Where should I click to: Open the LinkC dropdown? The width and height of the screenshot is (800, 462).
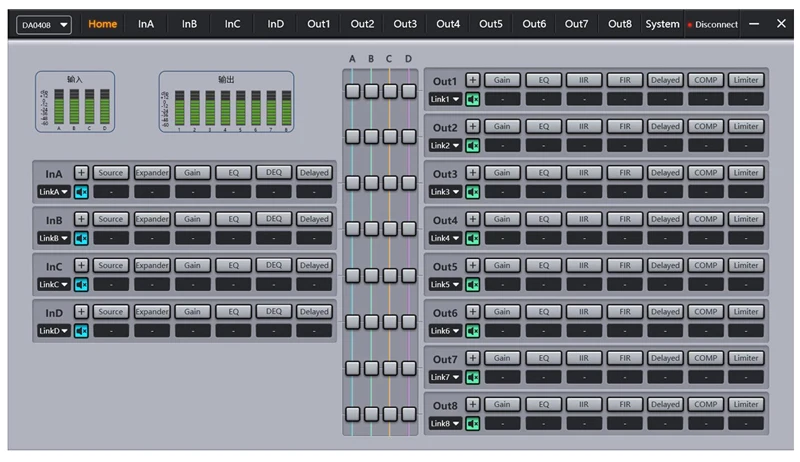[x=54, y=285]
